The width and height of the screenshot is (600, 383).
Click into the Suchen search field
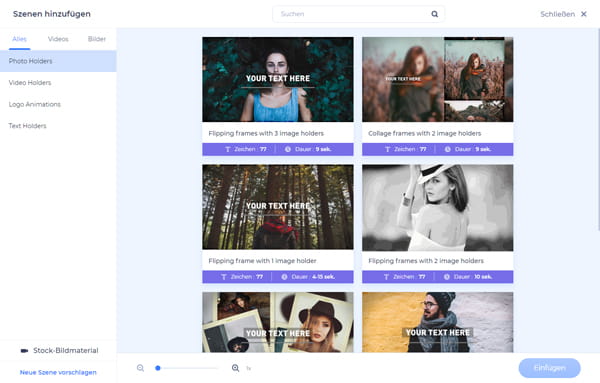click(359, 14)
